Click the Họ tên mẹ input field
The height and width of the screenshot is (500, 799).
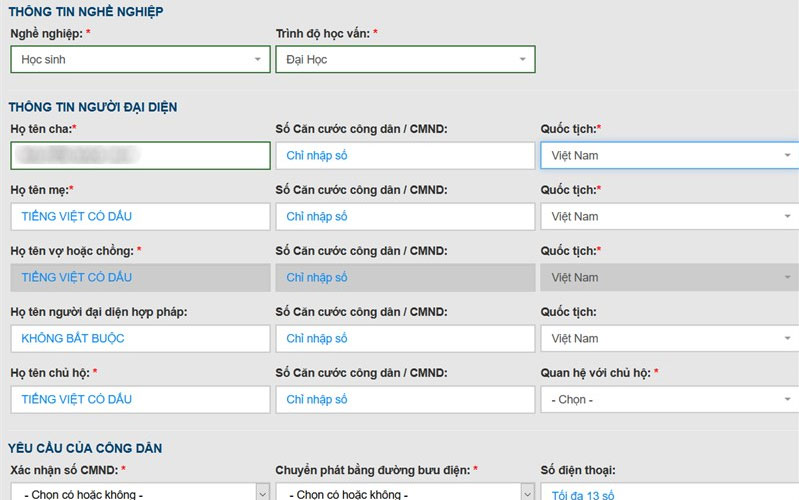140,217
